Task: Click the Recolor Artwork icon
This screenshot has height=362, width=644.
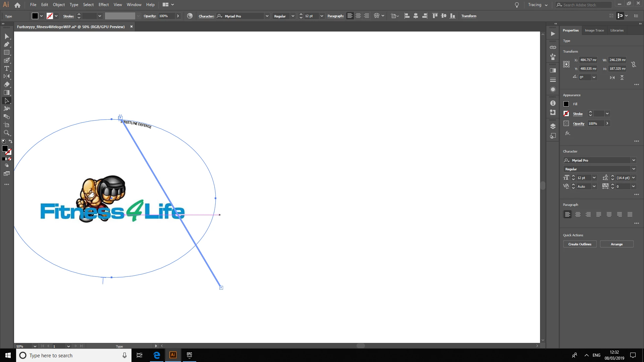Action: click(190, 16)
